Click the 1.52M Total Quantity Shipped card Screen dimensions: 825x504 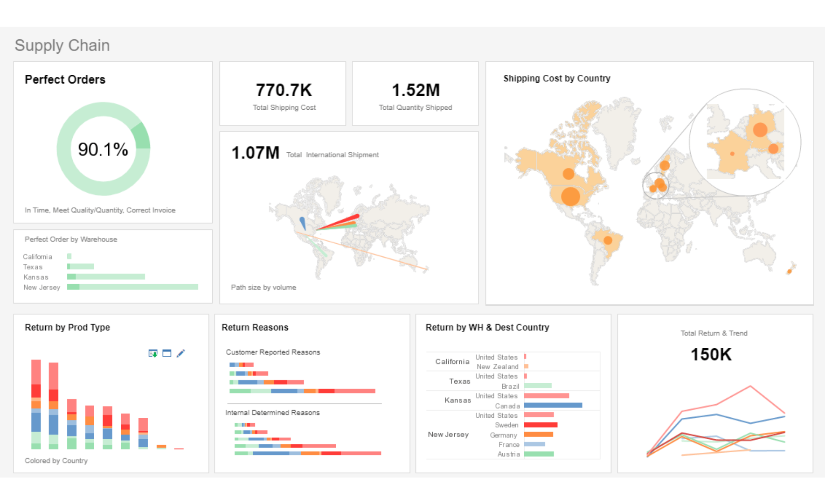(415, 94)
